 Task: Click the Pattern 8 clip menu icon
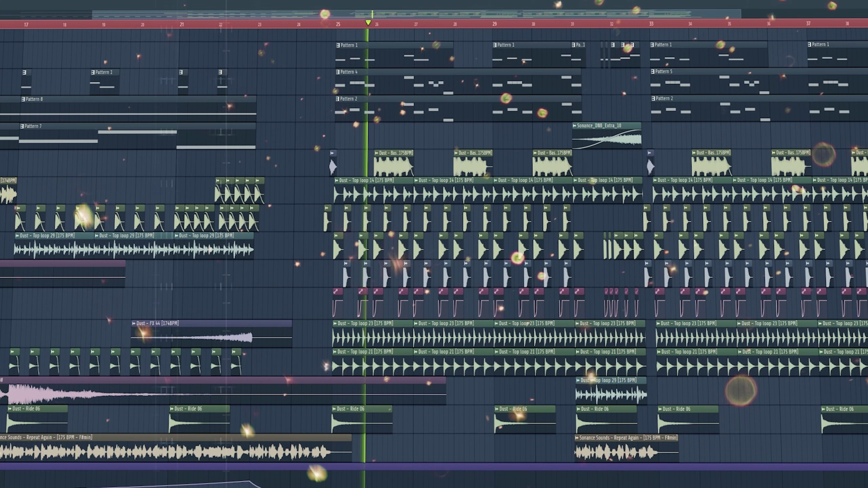point(23,99)
